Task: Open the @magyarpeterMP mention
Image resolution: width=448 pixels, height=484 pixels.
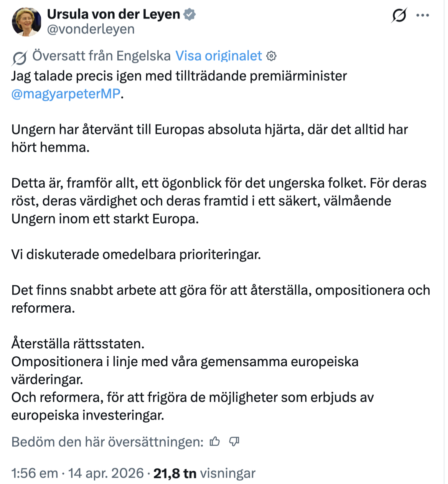Action: [66, 94]
